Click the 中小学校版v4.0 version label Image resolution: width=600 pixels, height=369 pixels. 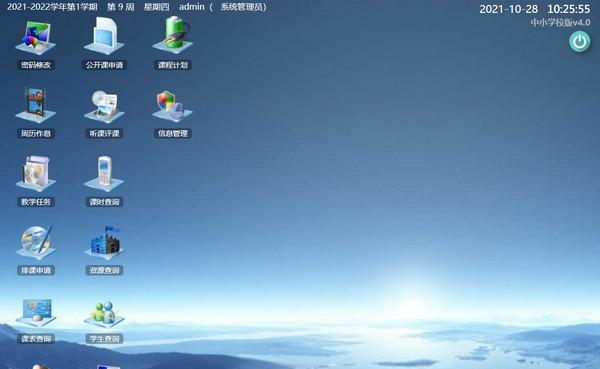[560, 23]
